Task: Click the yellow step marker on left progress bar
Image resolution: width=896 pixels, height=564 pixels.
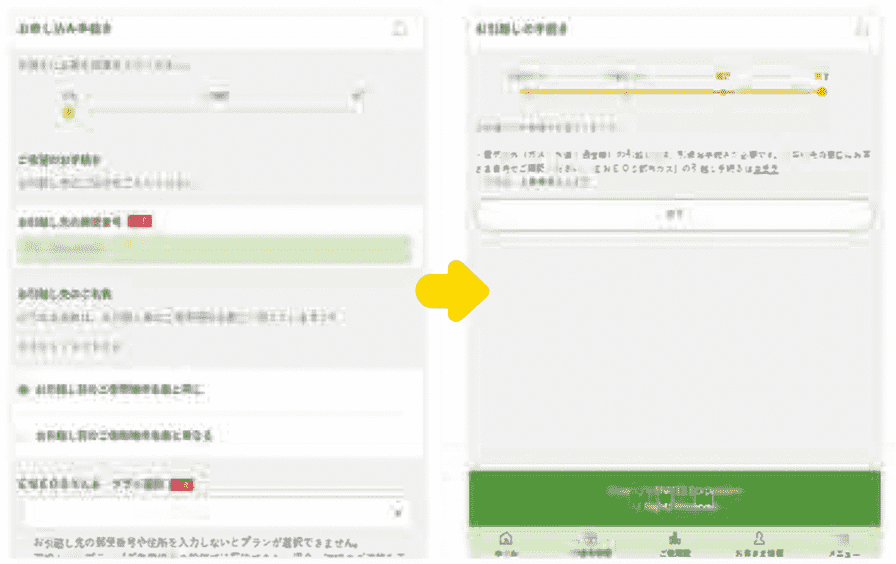Action: [68, 113]
